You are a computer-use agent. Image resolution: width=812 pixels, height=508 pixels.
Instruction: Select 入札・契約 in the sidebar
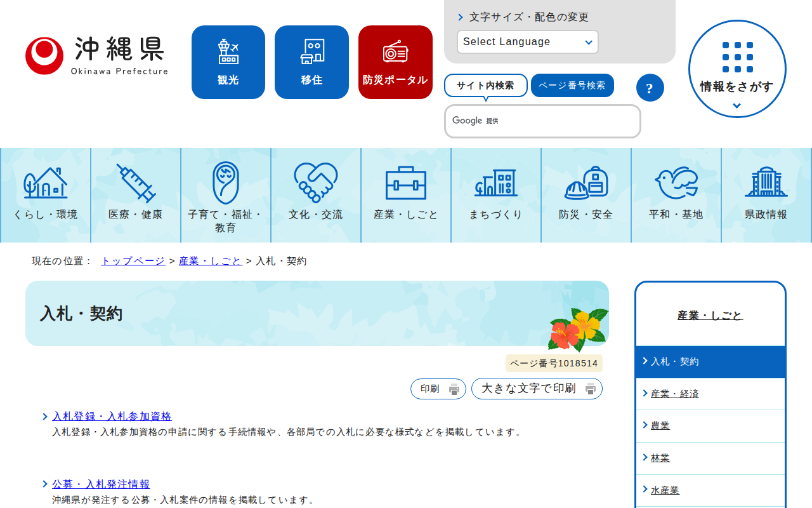(710, 362)
